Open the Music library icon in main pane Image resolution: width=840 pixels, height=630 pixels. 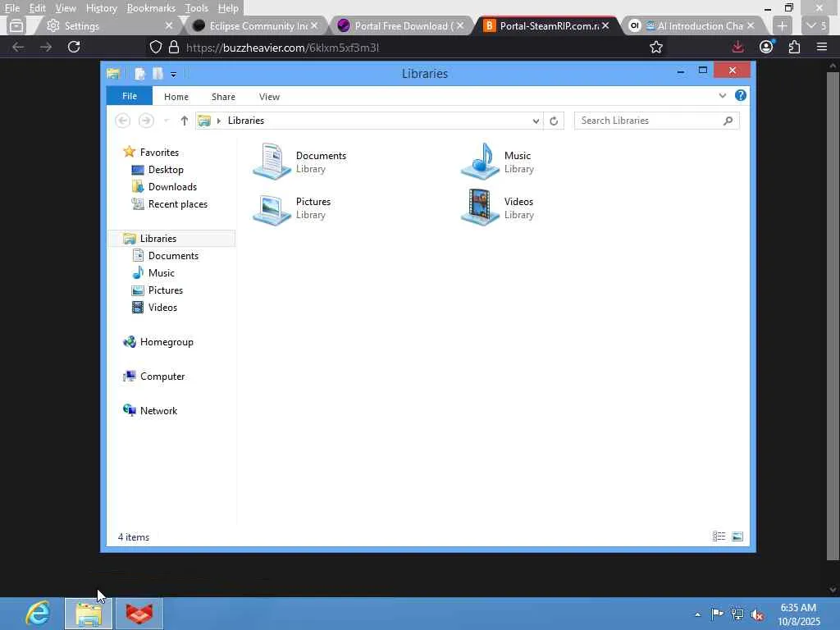coord(480,162)
